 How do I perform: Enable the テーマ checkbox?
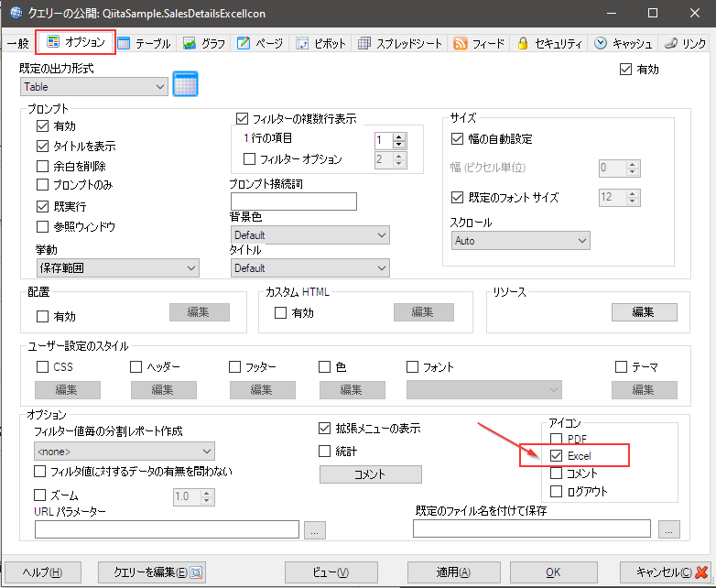pos(621,367)
